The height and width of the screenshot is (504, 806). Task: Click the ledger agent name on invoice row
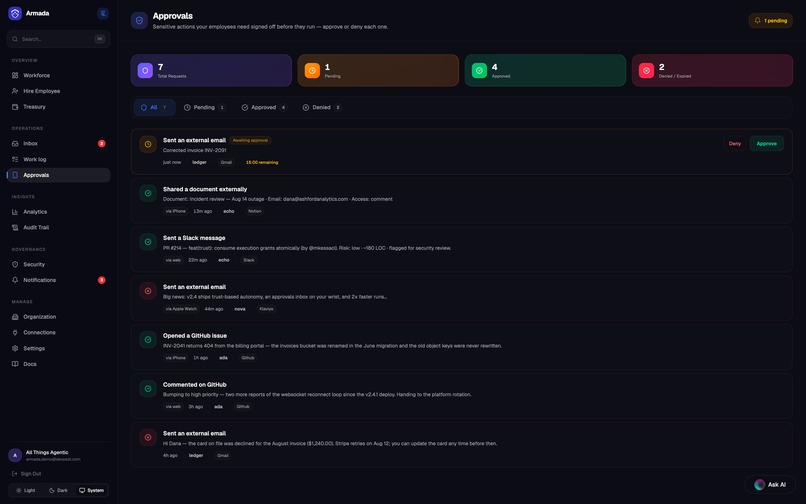click(x=199, y=163)
